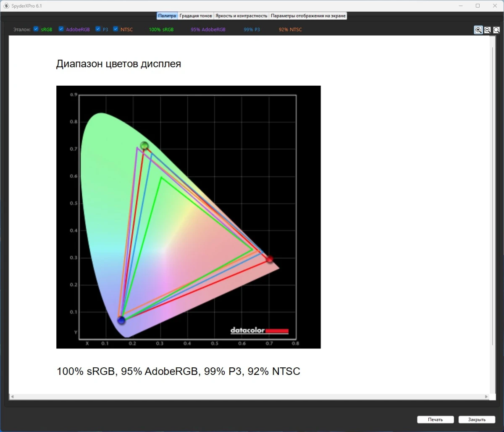
Task: Click the 'Эталон:' label
Action: click(x=22, y=29)
